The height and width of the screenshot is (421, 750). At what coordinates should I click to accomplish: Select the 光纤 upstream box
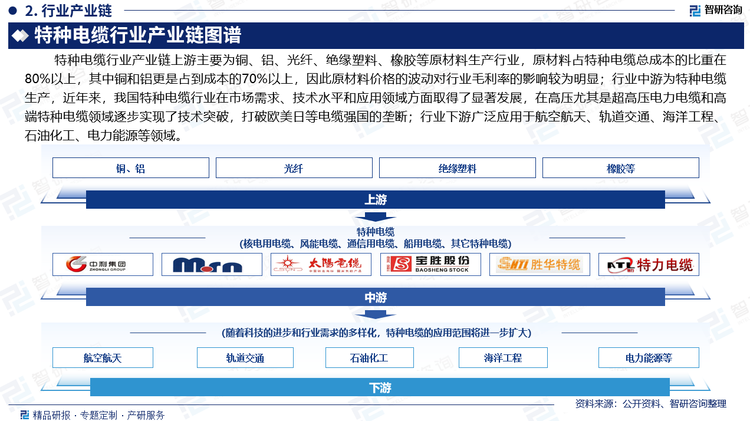294,168
